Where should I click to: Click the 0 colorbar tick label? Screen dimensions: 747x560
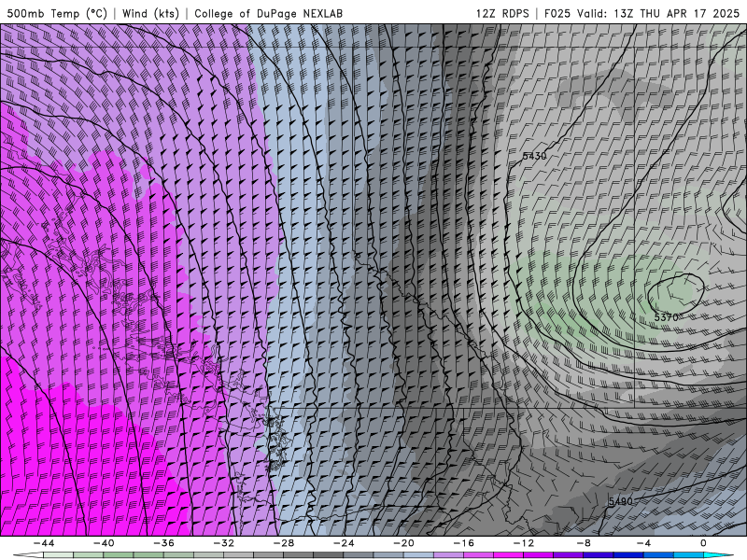pyautogui.click(x=704, y=543)
